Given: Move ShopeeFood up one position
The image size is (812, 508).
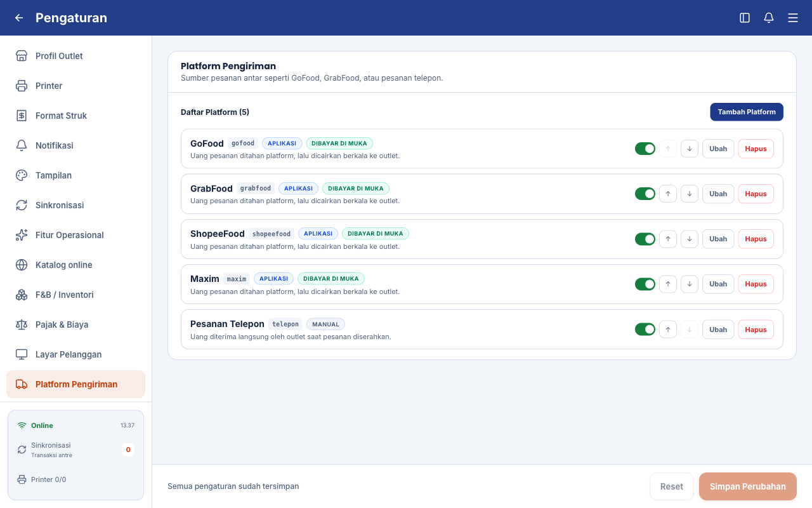Looking at the screenshot, I should point(668,239).
